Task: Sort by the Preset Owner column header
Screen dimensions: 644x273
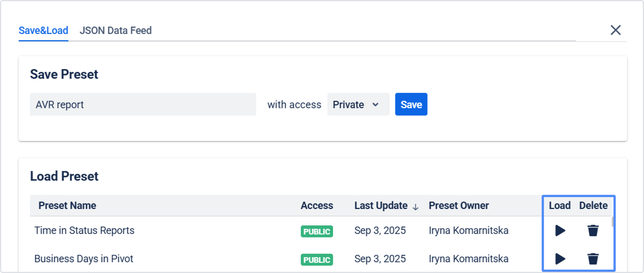Action: (459, 206)
